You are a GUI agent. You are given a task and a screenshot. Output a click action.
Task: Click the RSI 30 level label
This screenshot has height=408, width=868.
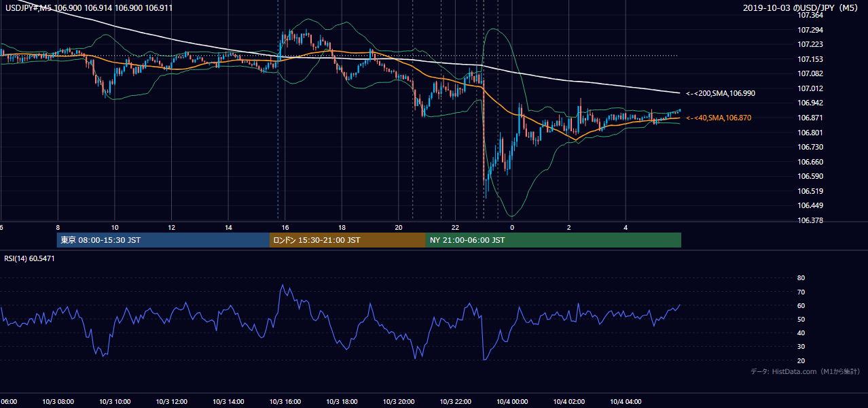(801, 347)
